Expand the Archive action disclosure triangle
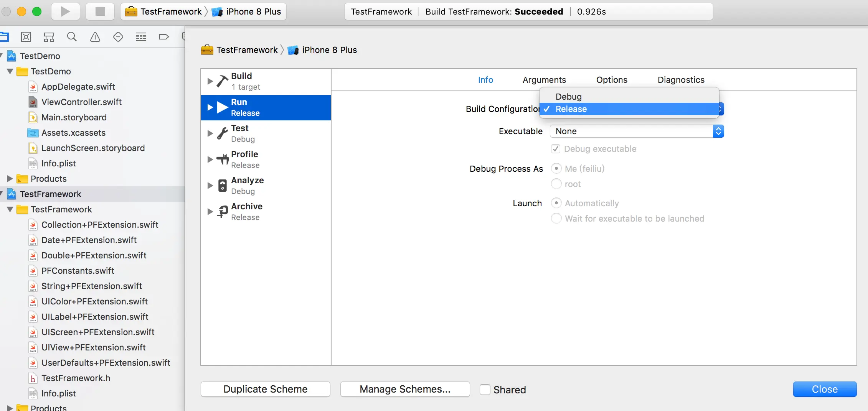Viewport: 868px width, 411px height. tap(210, 212)
